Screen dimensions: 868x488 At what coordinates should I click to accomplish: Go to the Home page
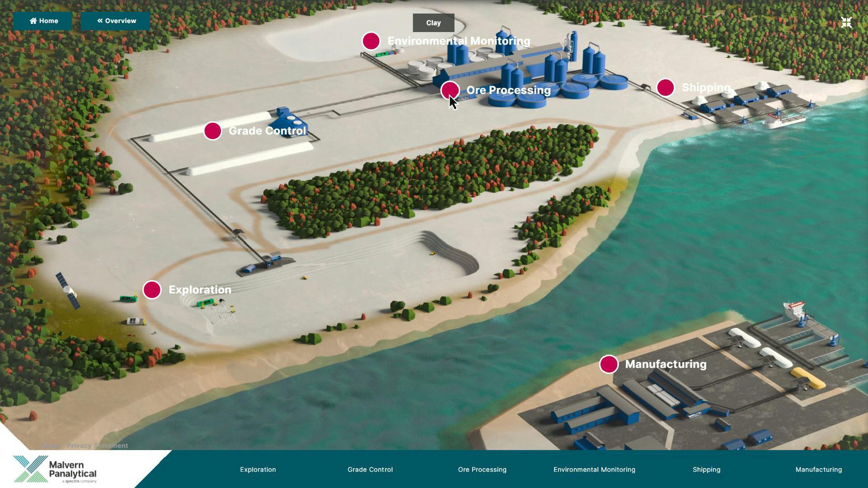43,21
